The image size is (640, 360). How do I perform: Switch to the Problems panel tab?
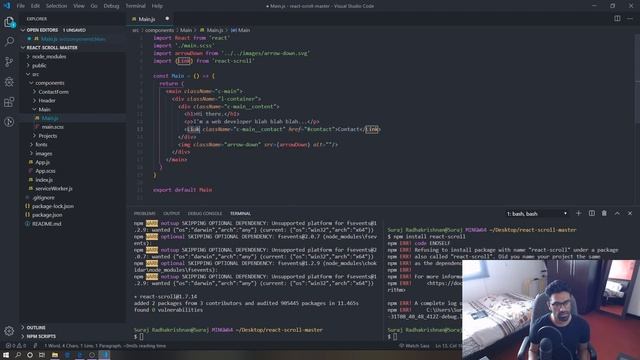[x=144, y=213]
